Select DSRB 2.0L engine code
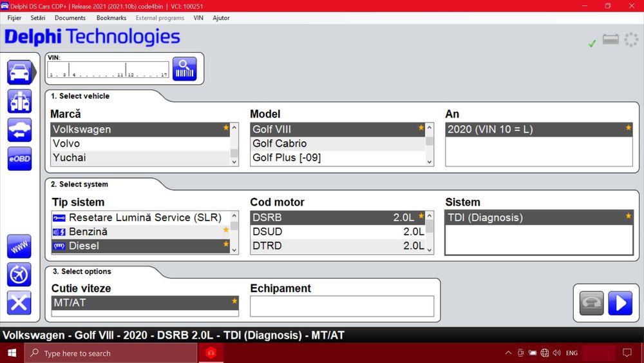The height and width of the screenshot is (363, 644). tap(337, 217)
